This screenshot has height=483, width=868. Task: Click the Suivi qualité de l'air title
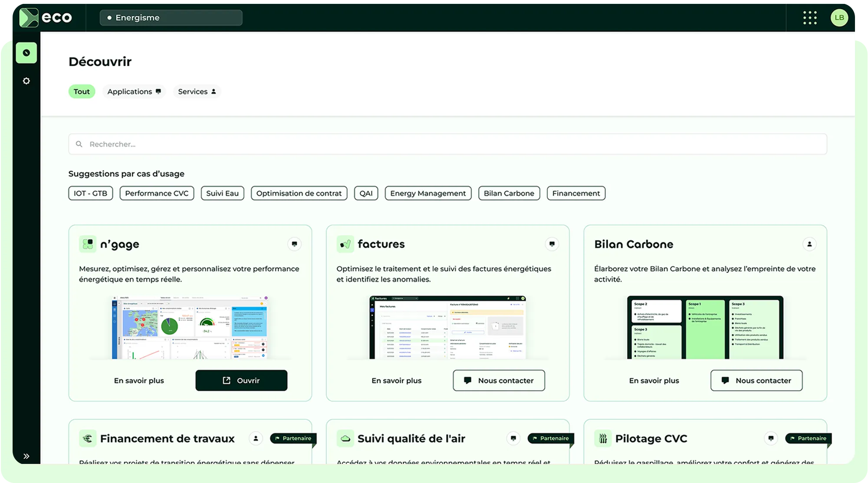tap(411, 438)
